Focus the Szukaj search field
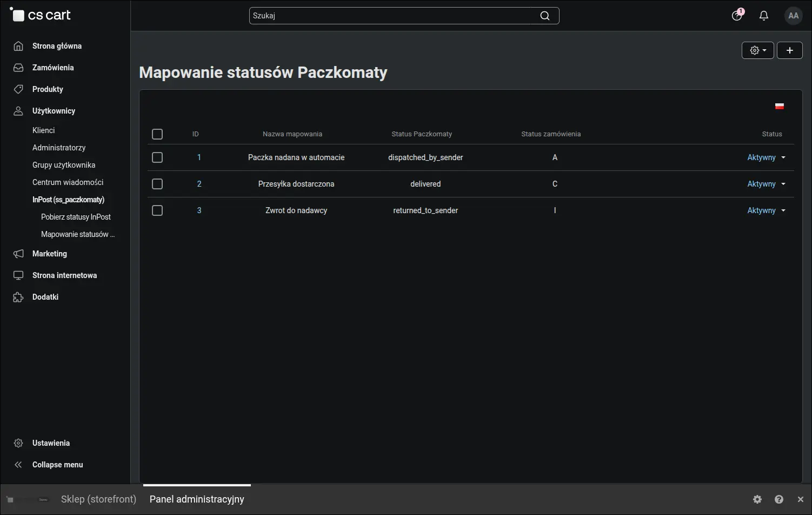The width and height of the screenshot is (812, 515). (x=404, y=16)
